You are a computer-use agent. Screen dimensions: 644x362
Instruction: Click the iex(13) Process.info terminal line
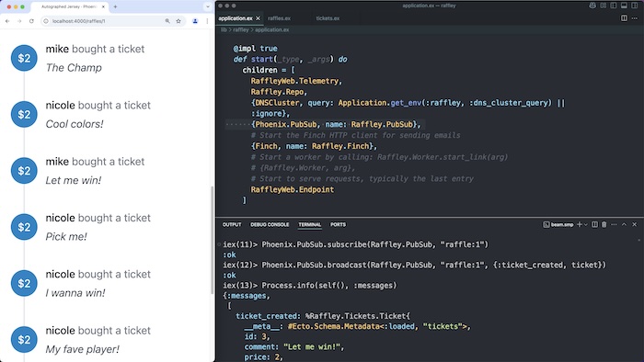click(x=310, y=286)
